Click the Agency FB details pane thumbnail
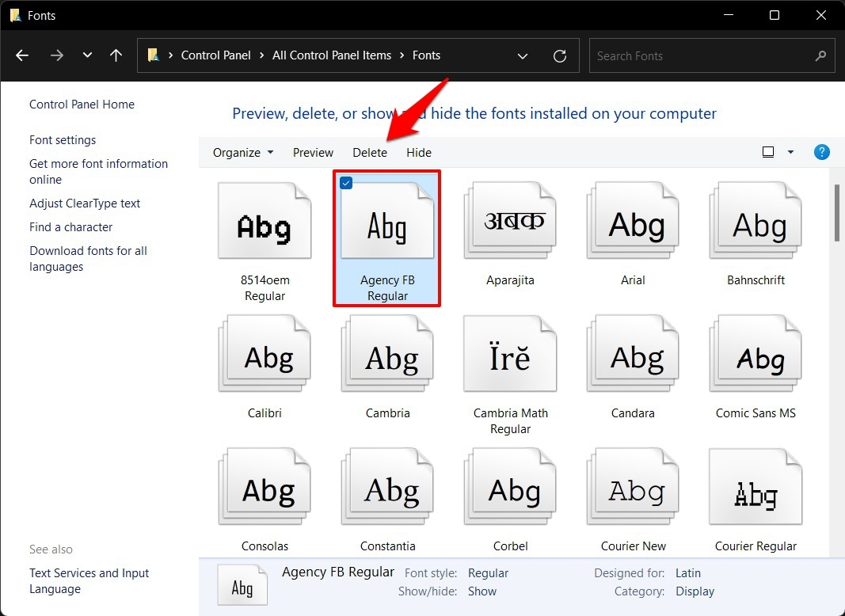This screenshot has width=845, height=616. 242,585
